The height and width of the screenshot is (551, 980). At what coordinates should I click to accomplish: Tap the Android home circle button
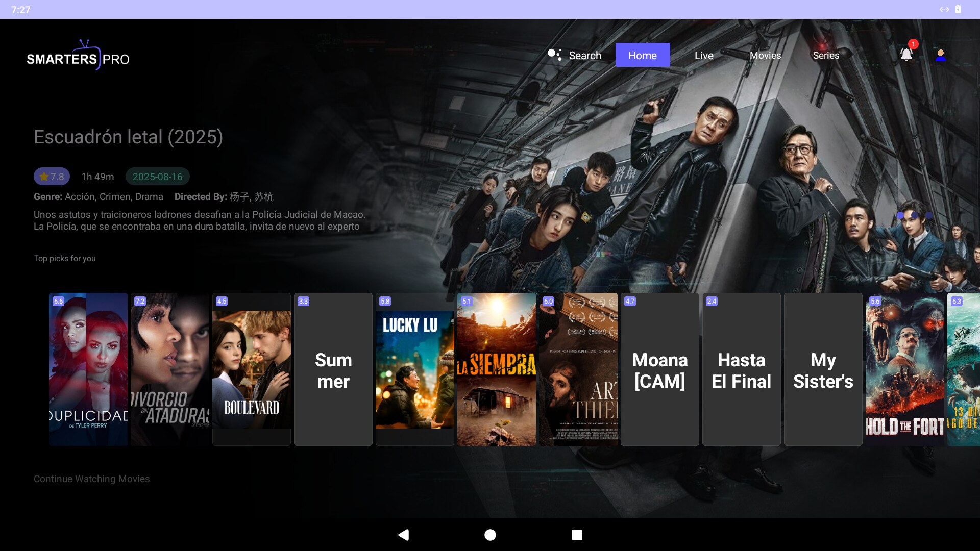(x=490, y=535)
